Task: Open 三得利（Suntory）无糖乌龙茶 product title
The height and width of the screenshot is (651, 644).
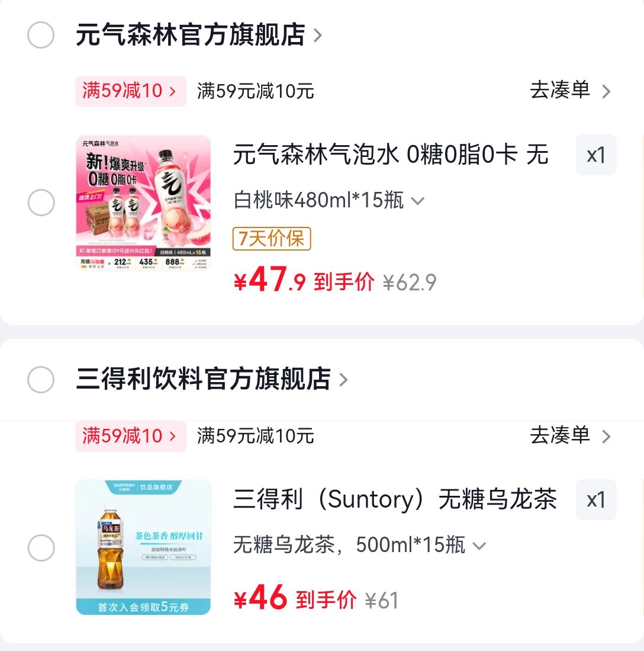Action: tap(395, 500)
